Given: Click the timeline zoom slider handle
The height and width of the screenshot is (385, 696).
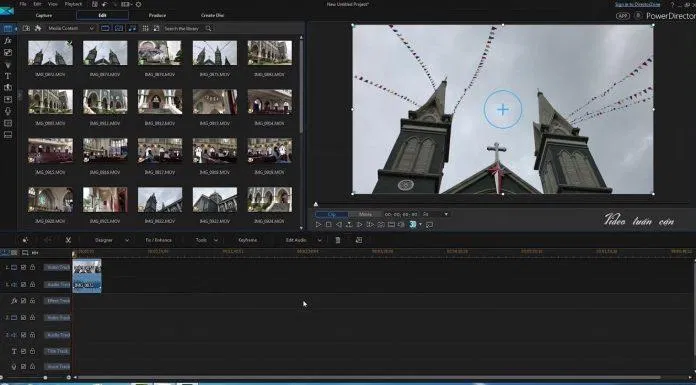Looking at the screenshot, I should pos(45,377).
